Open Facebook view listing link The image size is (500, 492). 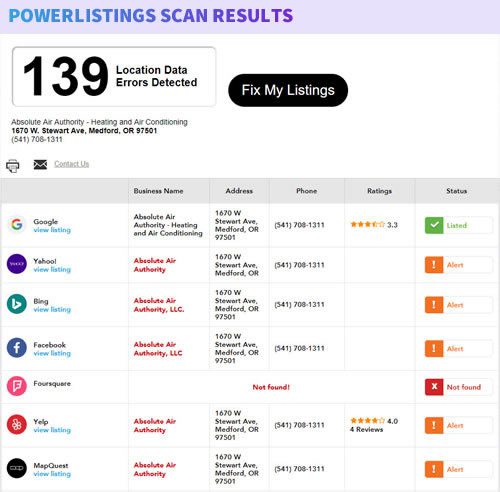52,353
